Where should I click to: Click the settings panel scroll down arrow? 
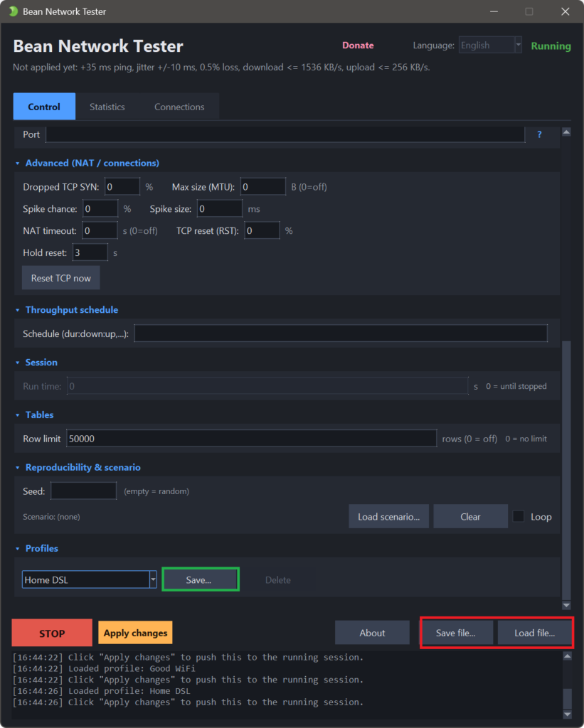pyautogui.click(x=566, y=606)
